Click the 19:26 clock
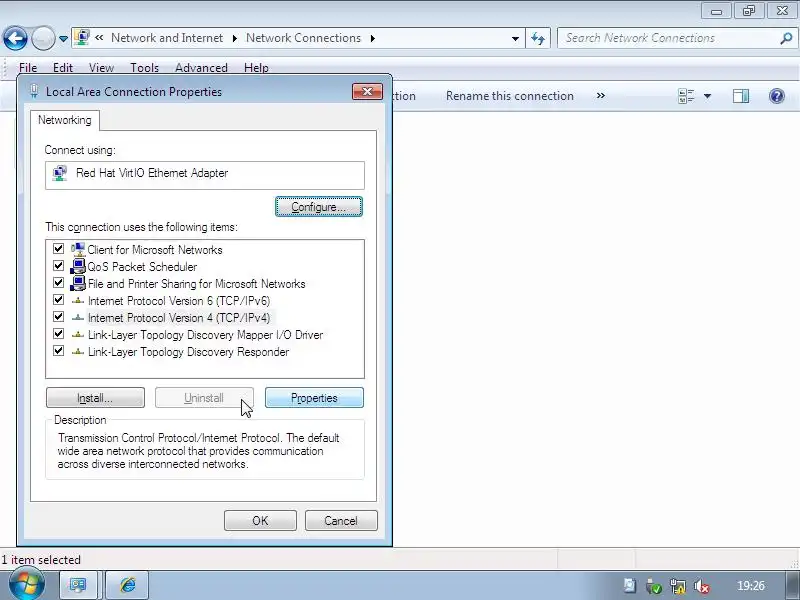The height and width of the screenshot is (600, 800). point(751,586)
